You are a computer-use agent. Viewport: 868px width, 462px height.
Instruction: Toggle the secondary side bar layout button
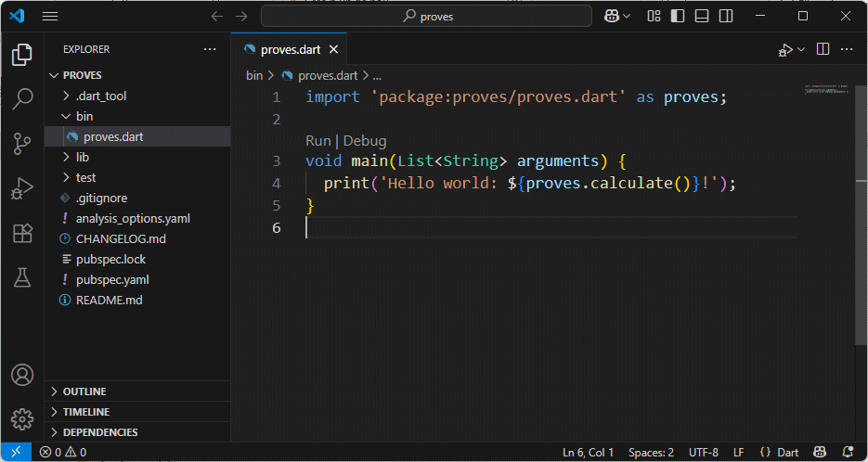click(725, 16)
